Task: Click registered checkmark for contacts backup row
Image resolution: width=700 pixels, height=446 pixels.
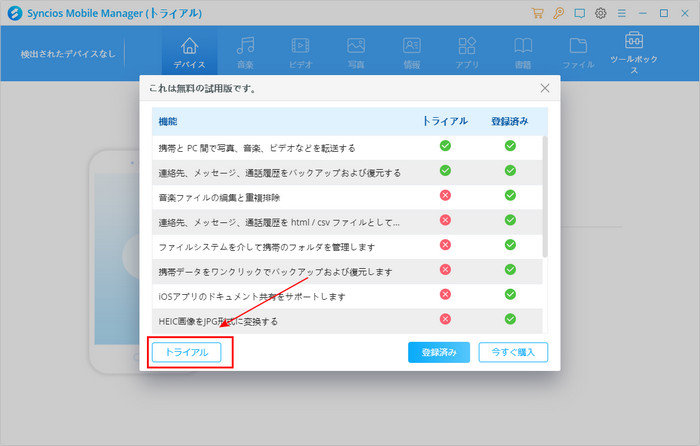Action: (510, 171)
